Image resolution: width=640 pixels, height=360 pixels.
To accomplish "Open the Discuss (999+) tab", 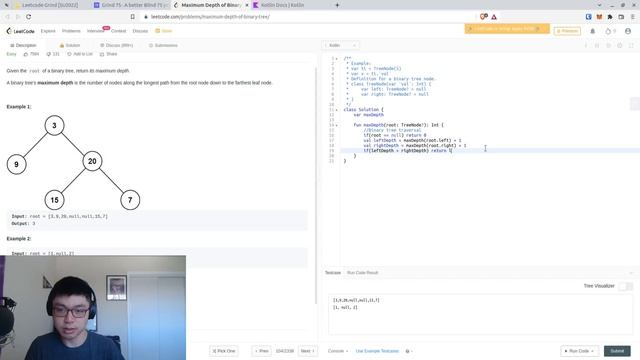I will [117, 45].
